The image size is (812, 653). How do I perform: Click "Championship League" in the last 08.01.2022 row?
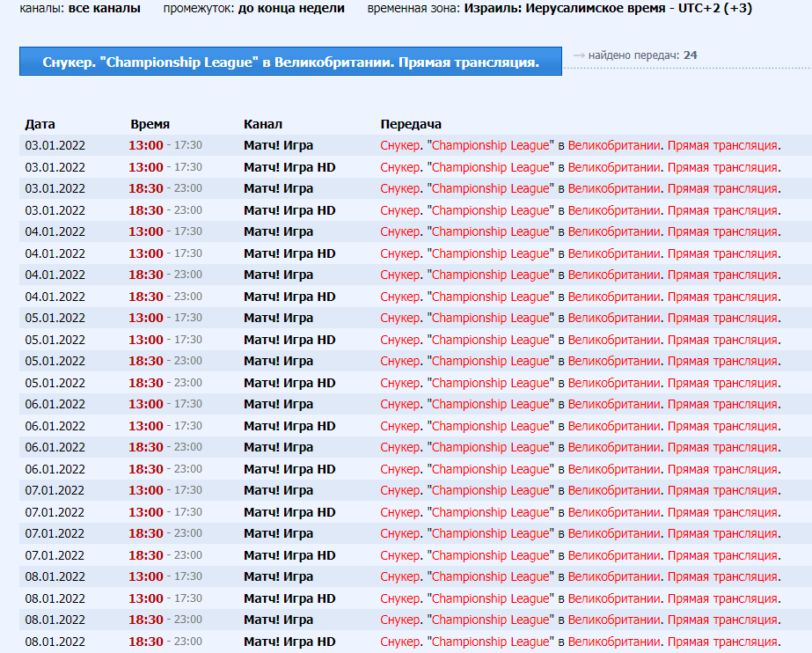click(x=492, y=642)
